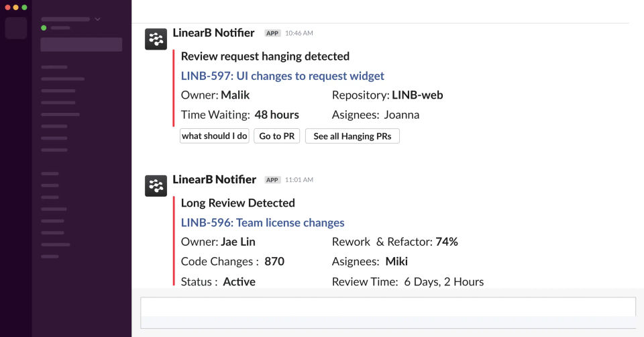Select the "See all Hanging PRs" button
Screen dimensions: 644x337
point(352,136)
